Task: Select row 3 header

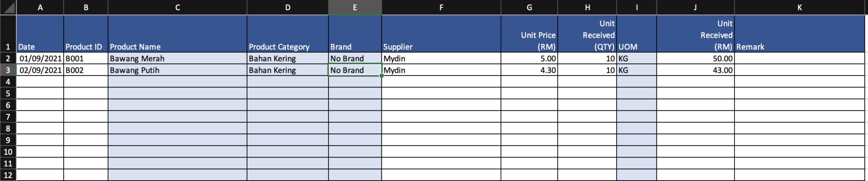Action: [x=8, y=70]
